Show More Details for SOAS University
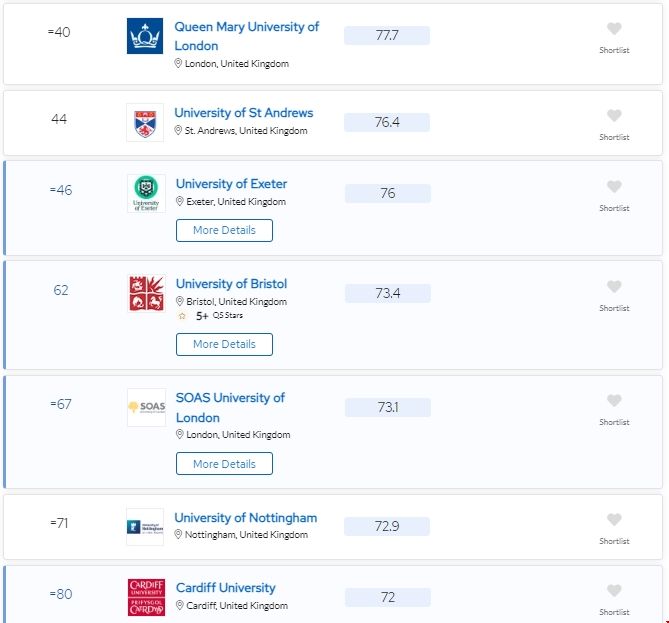669x623 pixels. pyautogui.click(x=224, y=464)
